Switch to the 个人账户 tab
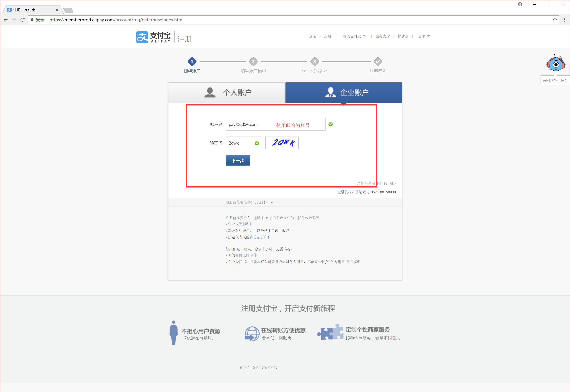 [x=227, y=93]
